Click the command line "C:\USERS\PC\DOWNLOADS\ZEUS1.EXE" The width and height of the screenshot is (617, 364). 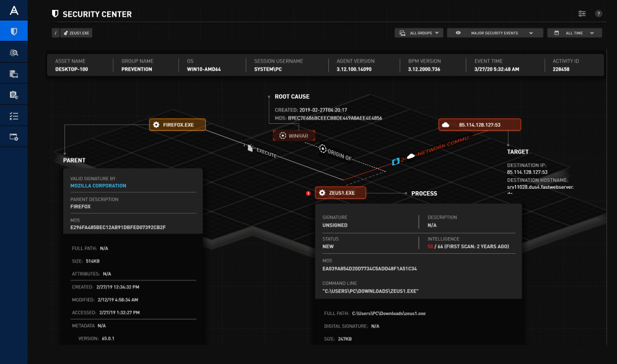[x=370, y=292]
